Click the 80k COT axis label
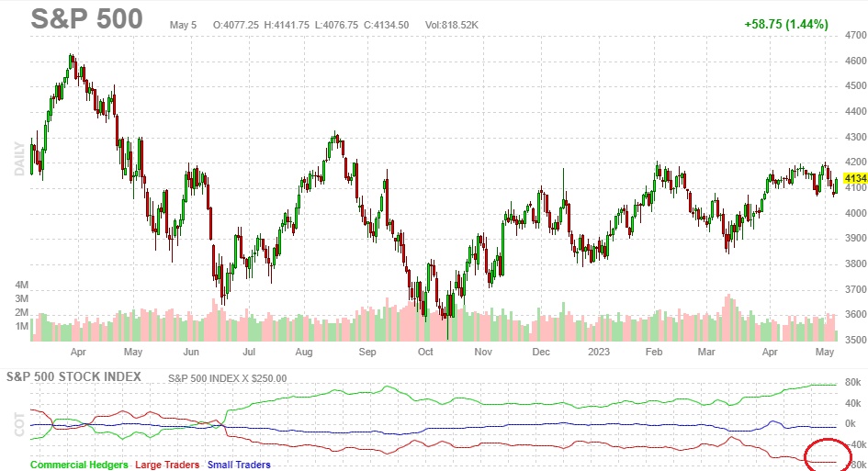This screenshot has height=471, width=868. click(853, 383)
